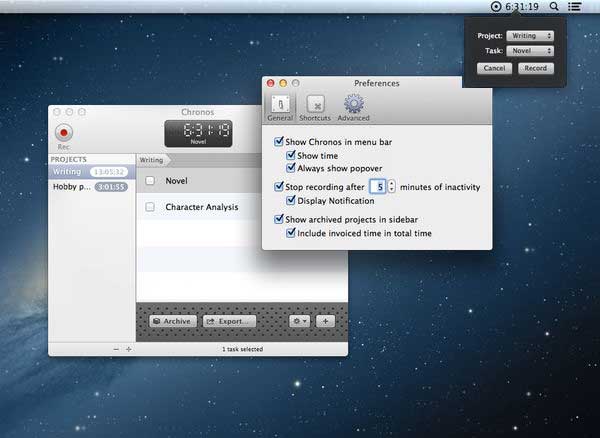Select the Novel task row

coord(199,181)
